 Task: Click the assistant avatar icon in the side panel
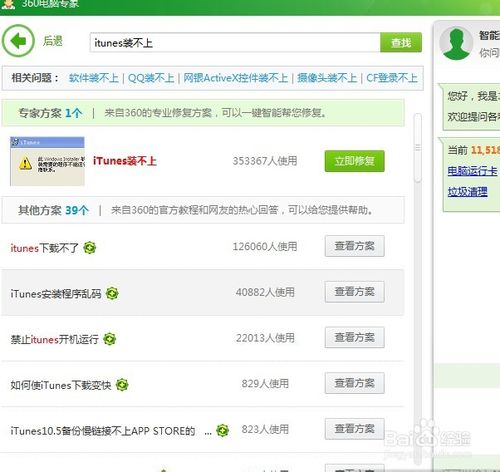(456, 43)
